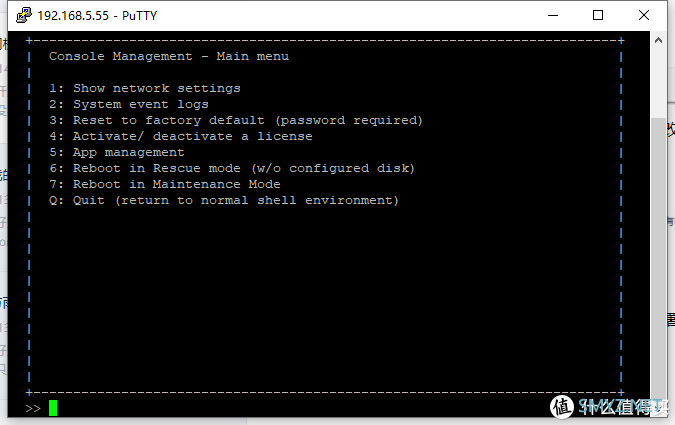
Task: Click the '>>' prompt symbol
Action: tap(33, 408)
